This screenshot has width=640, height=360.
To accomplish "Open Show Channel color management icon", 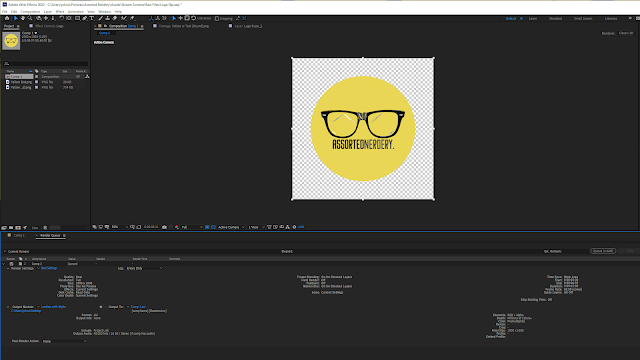I will (177, 227).
